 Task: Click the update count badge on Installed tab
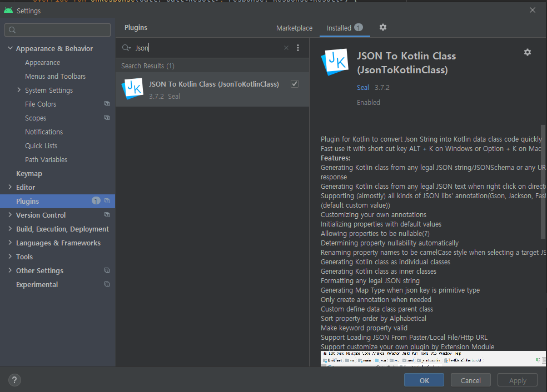(x=359, y=27)
